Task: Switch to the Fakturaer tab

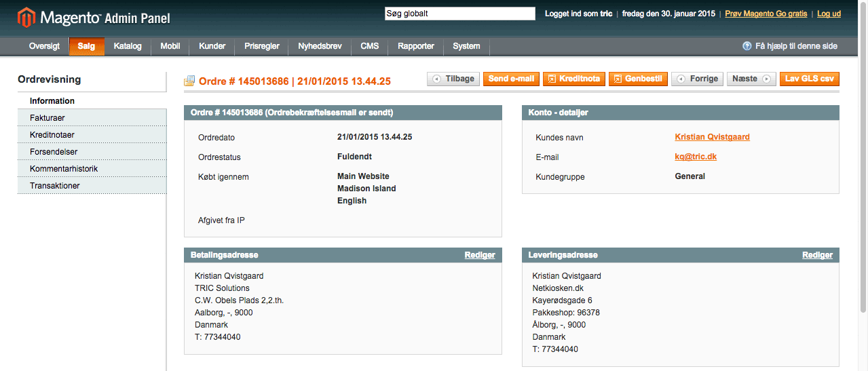Action: (x=48, y=118)
